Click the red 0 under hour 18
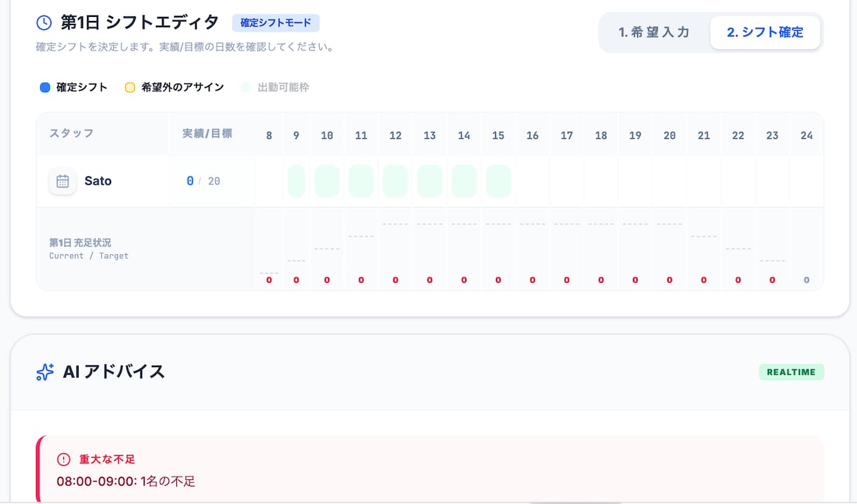The image size is (857, 504). [x=601, y=280]
